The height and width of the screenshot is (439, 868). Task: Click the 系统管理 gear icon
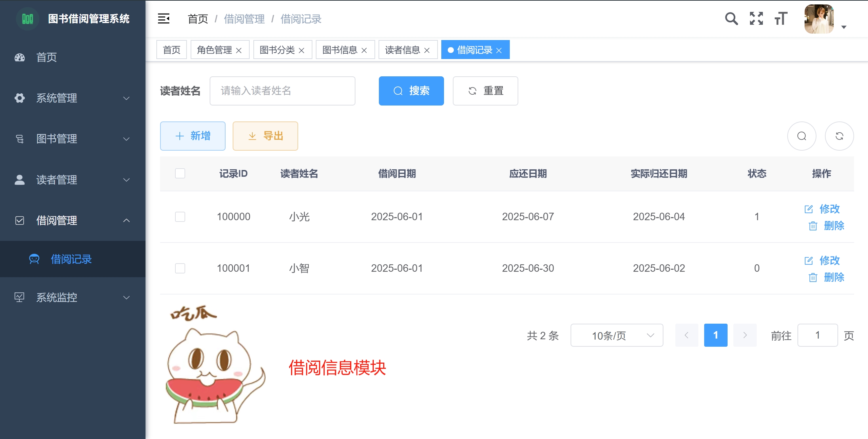[x=19, y=98]
